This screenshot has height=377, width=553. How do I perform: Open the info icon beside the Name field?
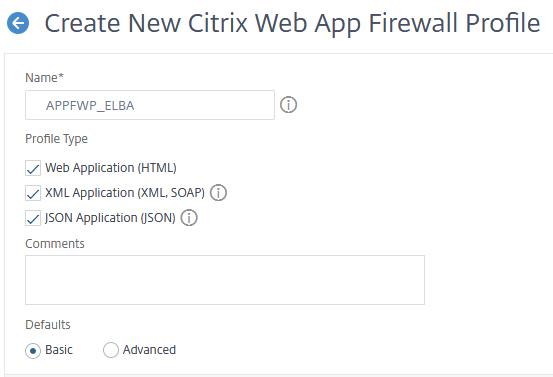coord(288,105)
